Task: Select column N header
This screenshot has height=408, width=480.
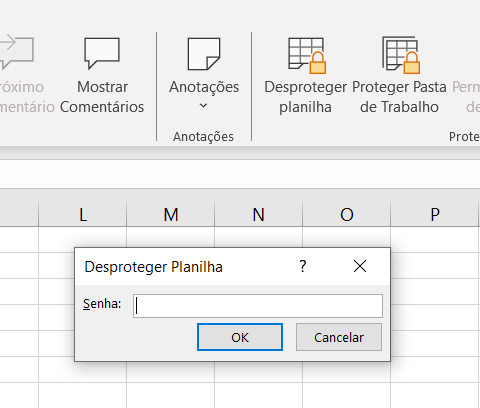Action: 259,214
